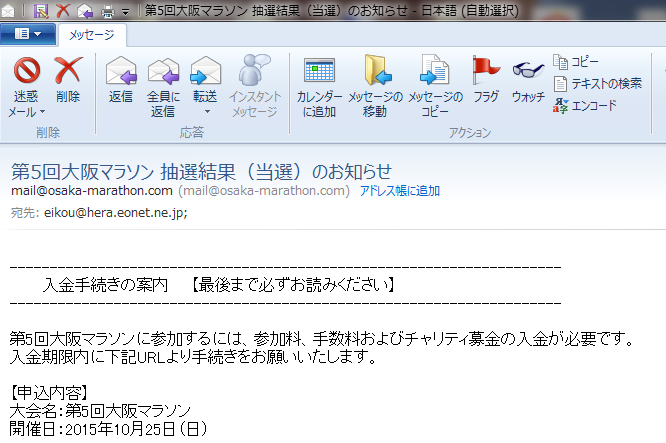
Task: Click the 大会名:第5回大阪マラソン line
Action: click(x=100, y=411)
